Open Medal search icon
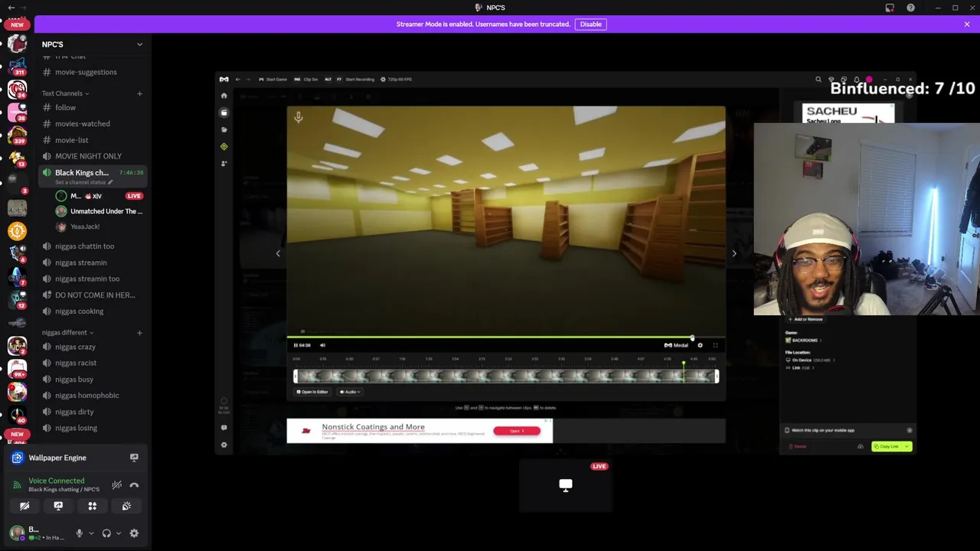Viewport: 980px width, 551px height. point(818,80)
